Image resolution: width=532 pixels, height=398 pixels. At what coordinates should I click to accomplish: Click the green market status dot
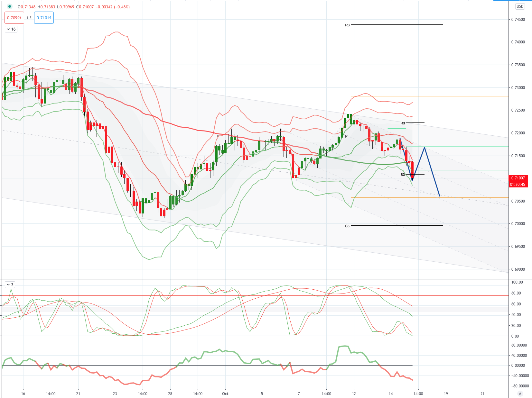point(10,6)
